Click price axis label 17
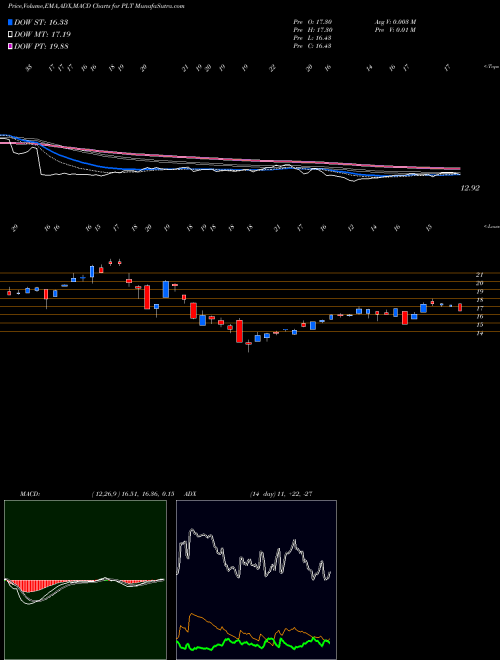 click(479, 309)
